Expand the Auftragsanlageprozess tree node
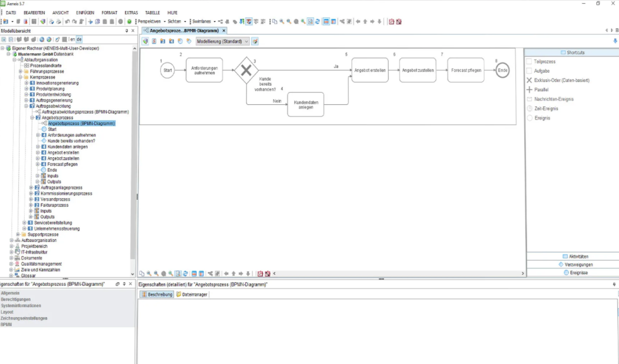 click(31, 187)
